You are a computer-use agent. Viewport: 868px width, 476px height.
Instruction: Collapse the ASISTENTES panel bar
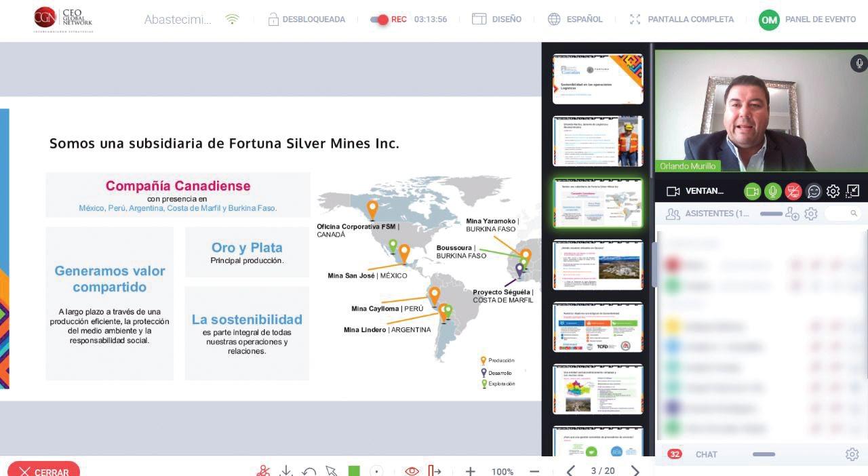click(x=772, y=214)
